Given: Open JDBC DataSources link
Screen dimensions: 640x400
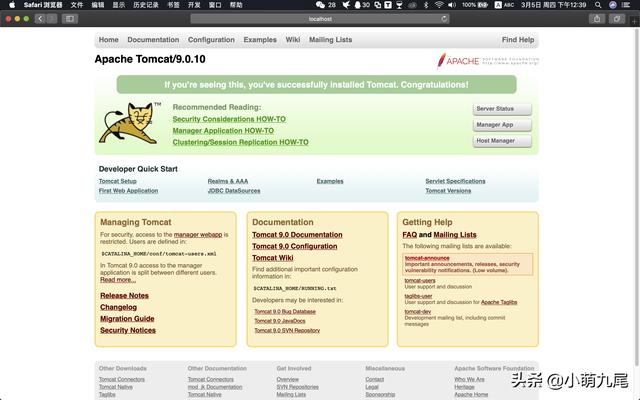Looking at the screenshot, I should (x=234, y=191).
